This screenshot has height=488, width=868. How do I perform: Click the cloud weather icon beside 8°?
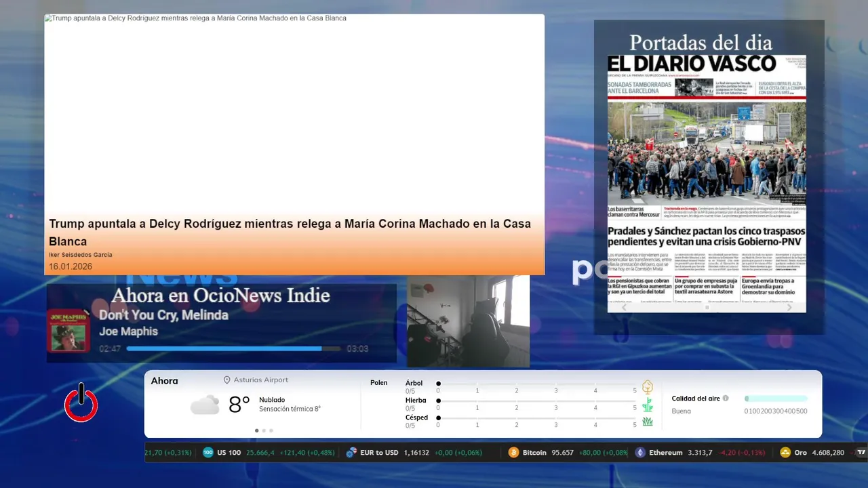[205, 405]
